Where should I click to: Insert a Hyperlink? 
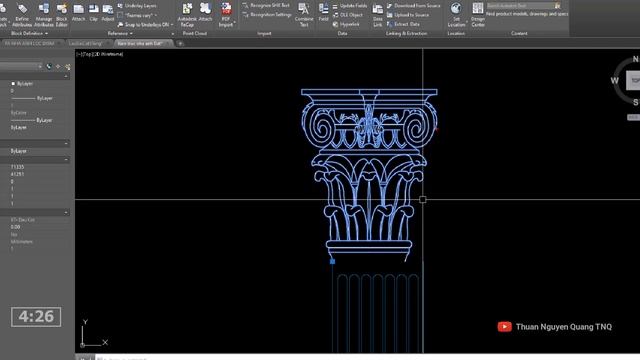tap(346, 24)
